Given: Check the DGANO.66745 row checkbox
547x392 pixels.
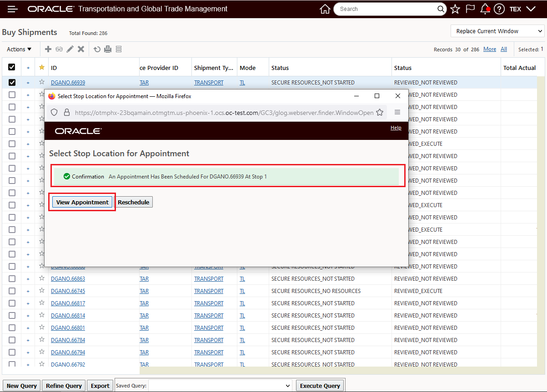Looking at the screenshot, I should click(12, 291).
